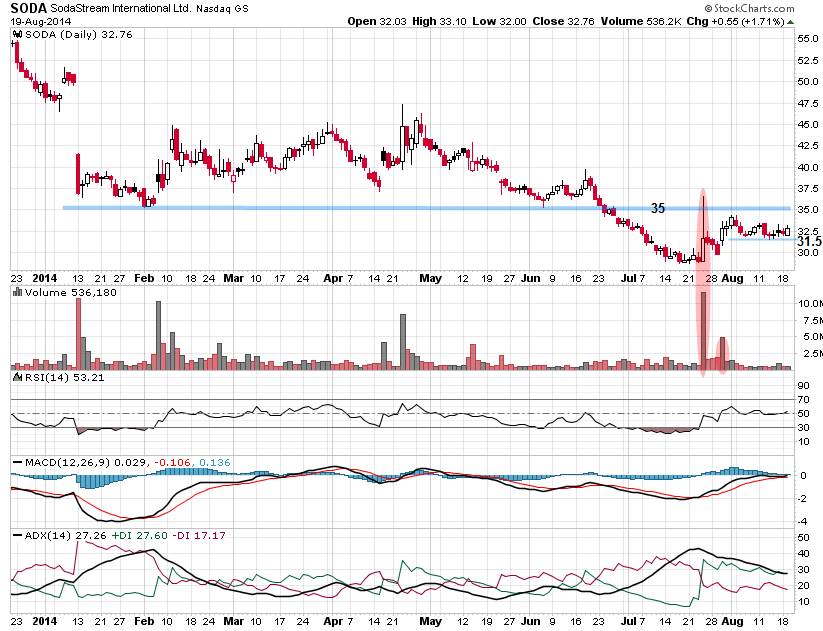
Task: Click the 19-Aug-2014 date label
Action: pyautogui.click(x=41, y=22)
